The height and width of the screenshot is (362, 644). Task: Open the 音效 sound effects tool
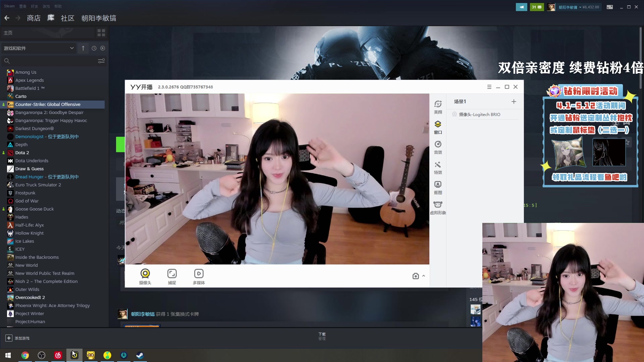(x=438, y=147)
